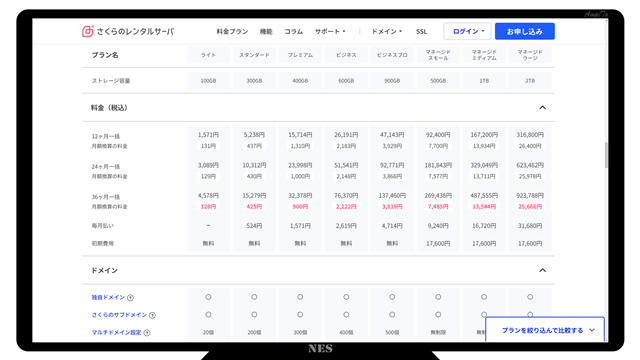Collapse the ドメイン section chevron
640x360 pixels.
click(x=542, y=270)
